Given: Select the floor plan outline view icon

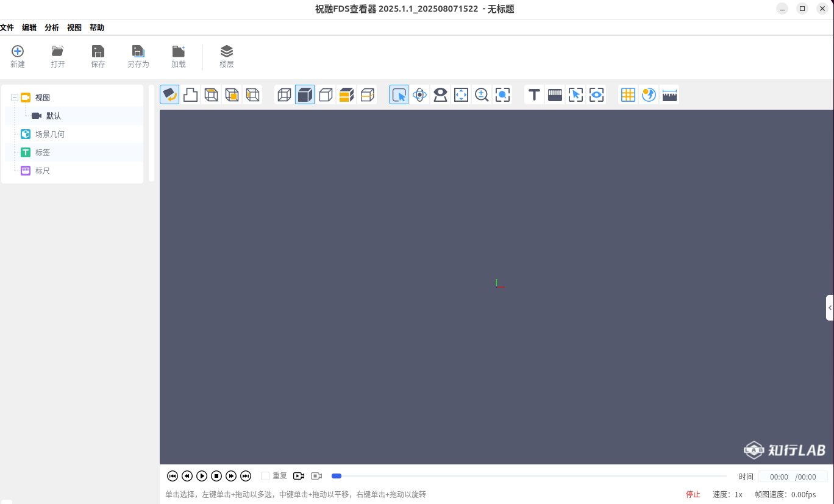Looking at the screenshot, I should point(190,94).
